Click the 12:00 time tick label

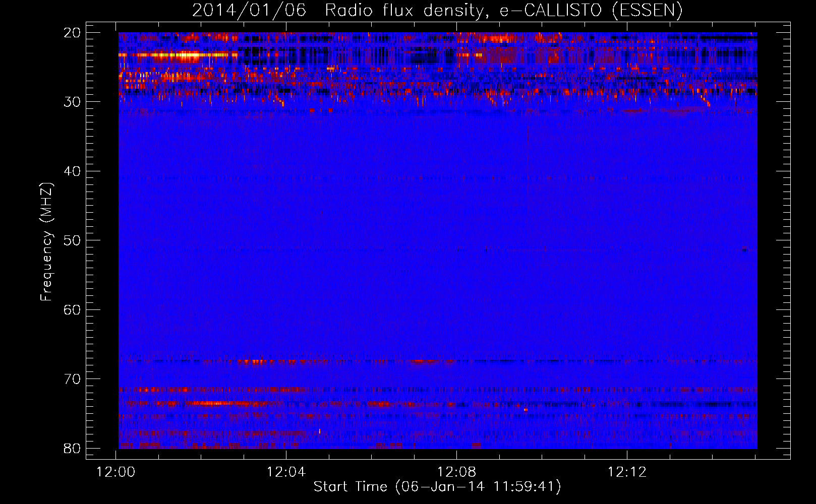pos(116,472)
